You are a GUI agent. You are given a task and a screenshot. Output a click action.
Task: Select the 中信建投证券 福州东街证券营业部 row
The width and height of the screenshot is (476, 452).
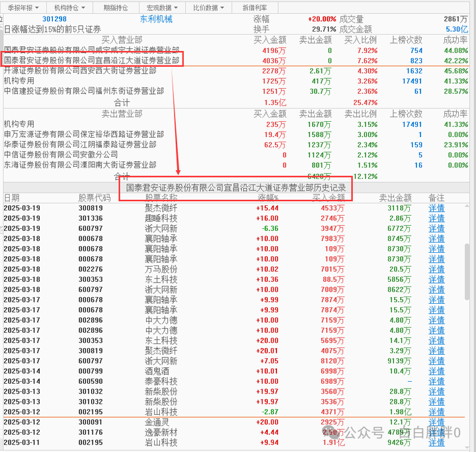(235, 91)
